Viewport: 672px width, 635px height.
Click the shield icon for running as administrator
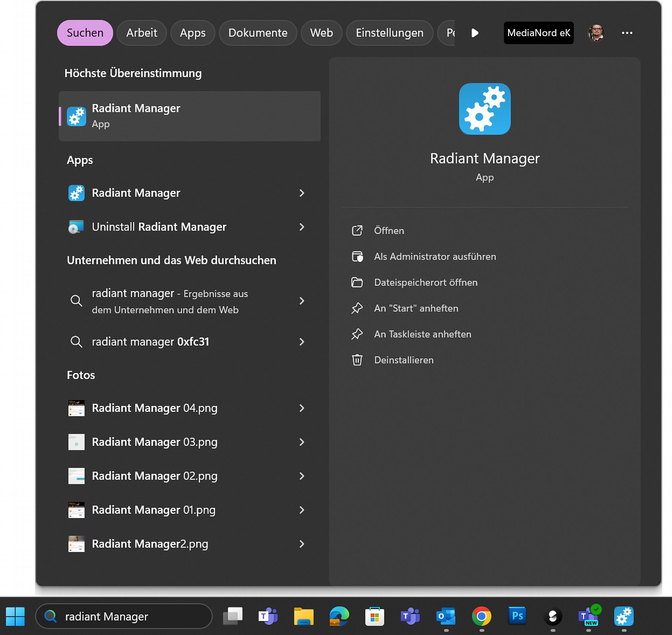tap(357, 256)
